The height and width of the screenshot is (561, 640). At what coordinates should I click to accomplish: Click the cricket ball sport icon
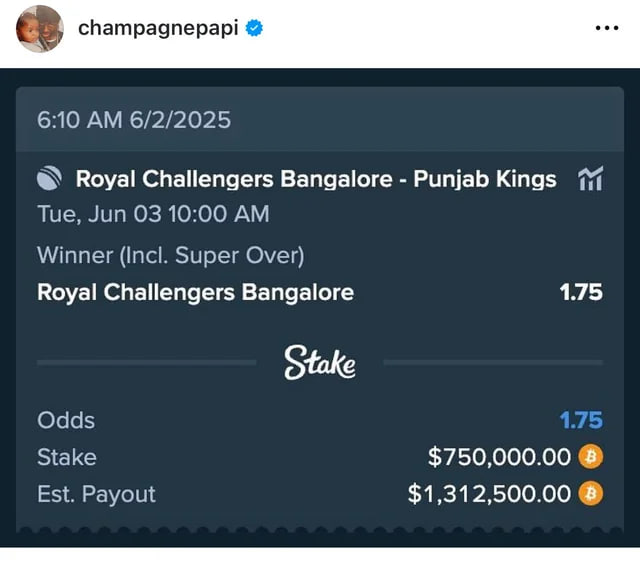click(49, 179)
